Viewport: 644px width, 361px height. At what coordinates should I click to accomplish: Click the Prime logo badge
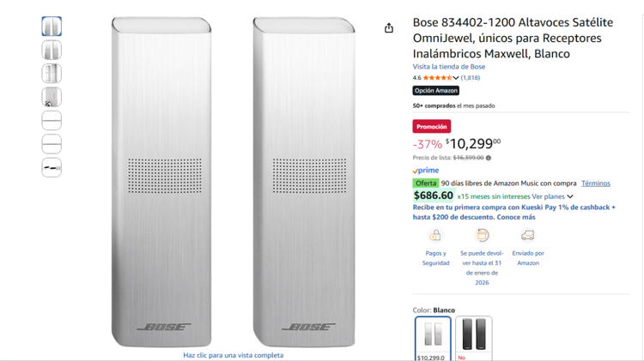(x=426, y=171)
